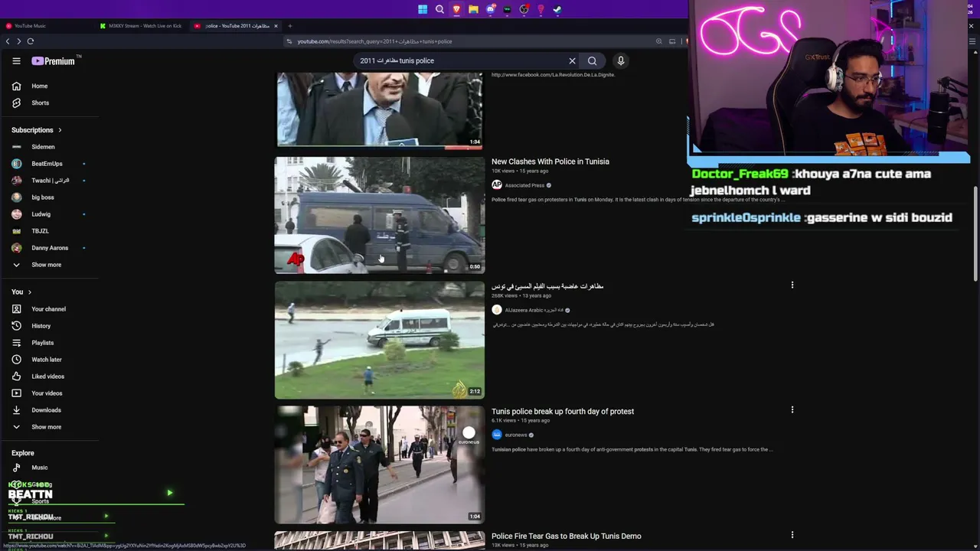
Task: Open watch History in the sidebar
Action: point(41,326)
